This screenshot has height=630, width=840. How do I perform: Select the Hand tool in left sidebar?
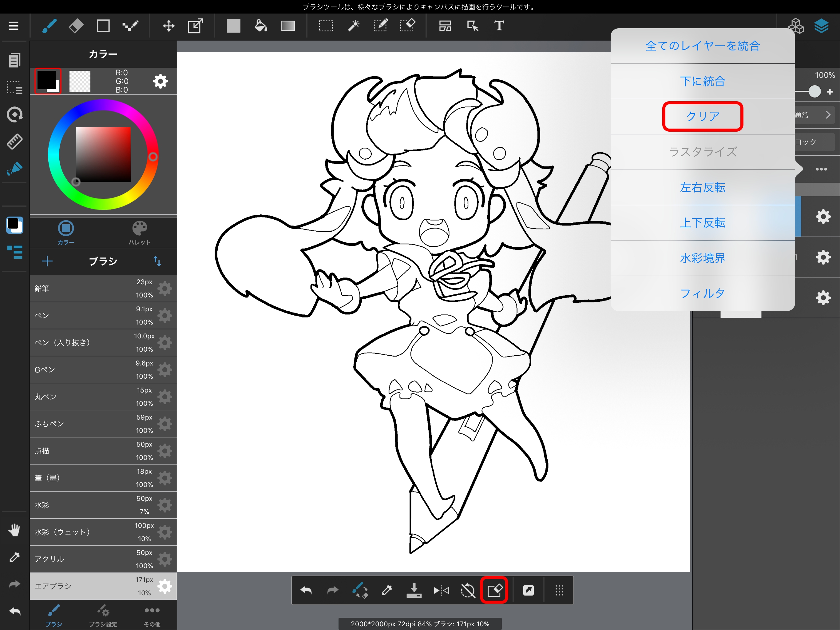pos(14,530)
